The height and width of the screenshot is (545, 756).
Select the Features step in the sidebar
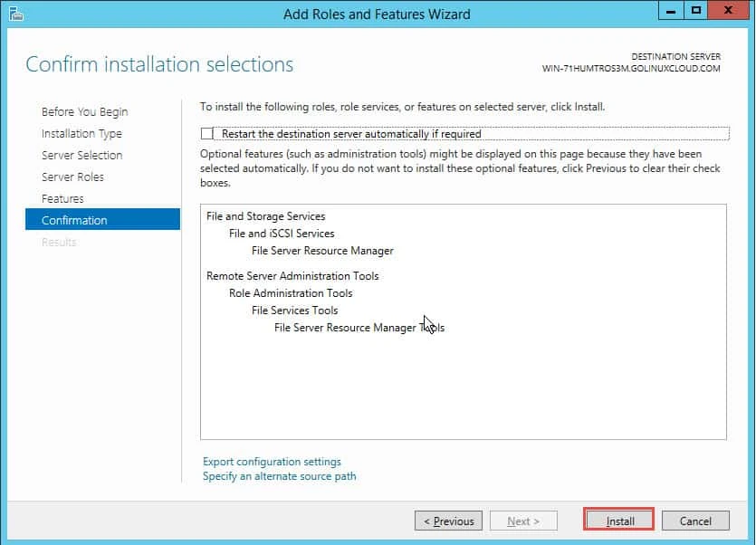(x=62, y=198)
